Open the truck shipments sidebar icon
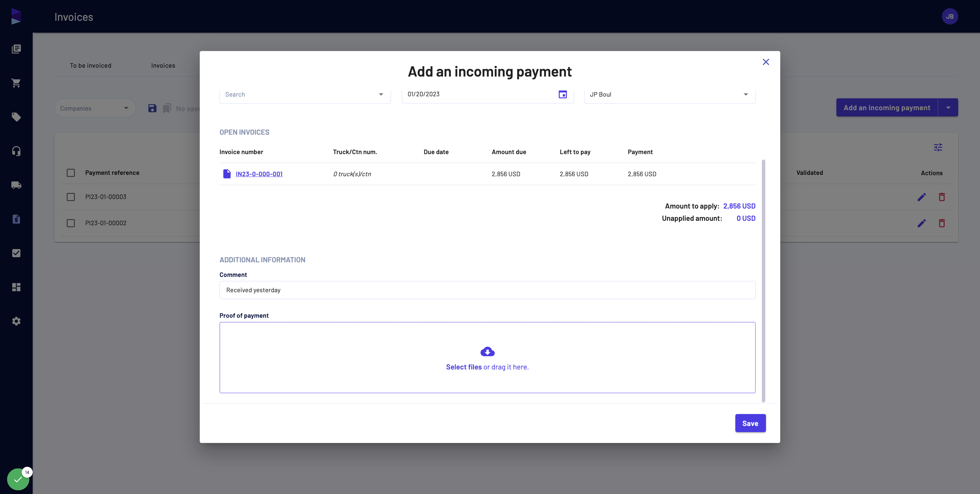This screenshot has height=494, width=980. click(x=16, y=185)
